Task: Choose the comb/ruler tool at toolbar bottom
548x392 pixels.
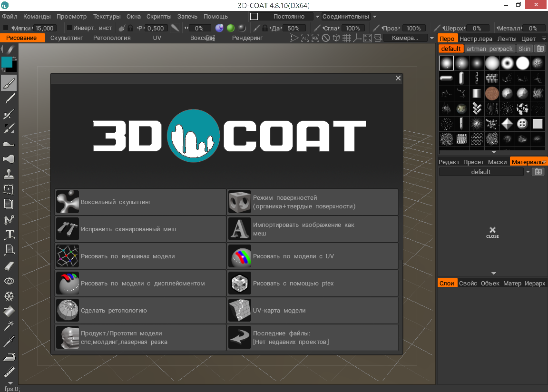Action: coord(9,372)
